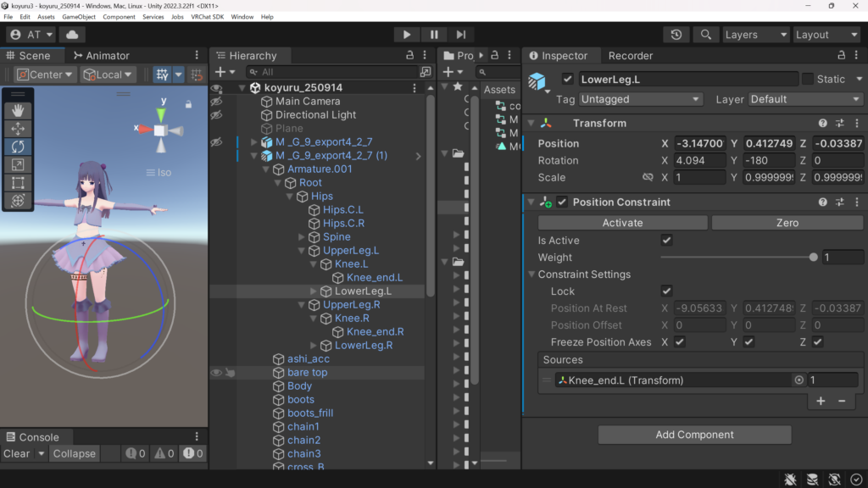The width and height of the screenshot is (868, 488).
Task: Open the VRChat SDK menu
Action: point(207,17)
